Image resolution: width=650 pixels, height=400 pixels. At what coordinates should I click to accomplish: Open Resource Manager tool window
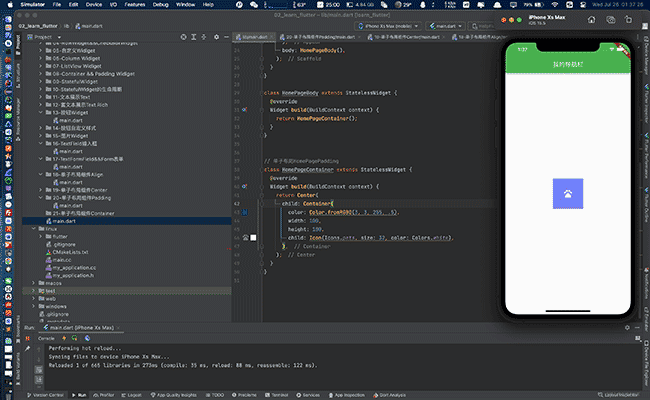[x=18, y=118]
